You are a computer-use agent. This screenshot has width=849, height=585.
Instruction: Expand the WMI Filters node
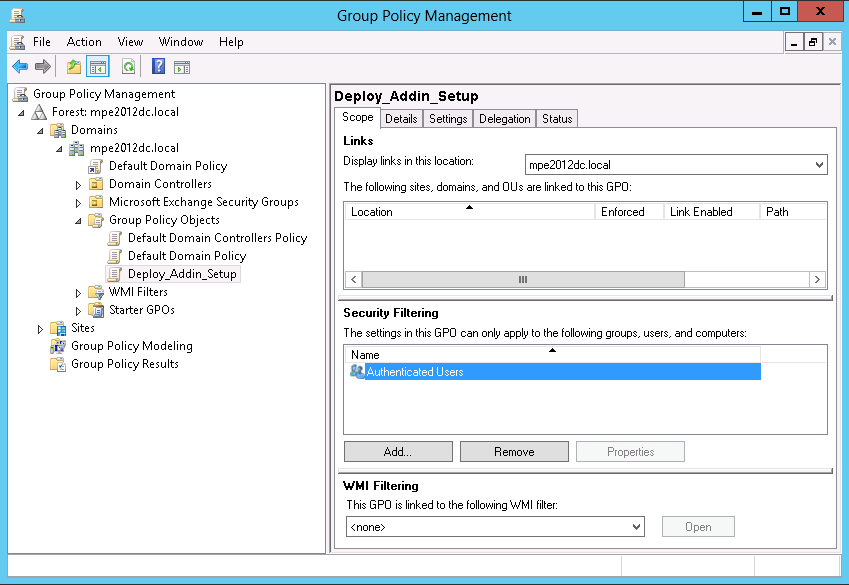coord(79,293)
